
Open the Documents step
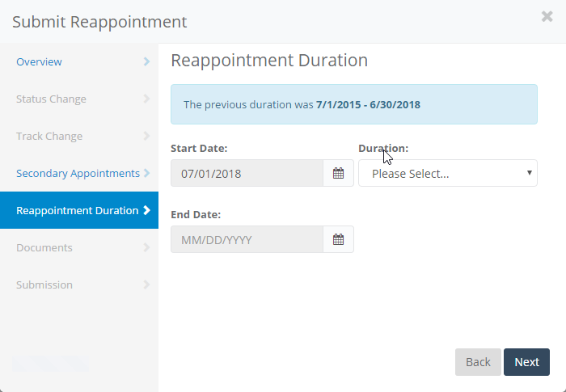click(x=44, y=247)
